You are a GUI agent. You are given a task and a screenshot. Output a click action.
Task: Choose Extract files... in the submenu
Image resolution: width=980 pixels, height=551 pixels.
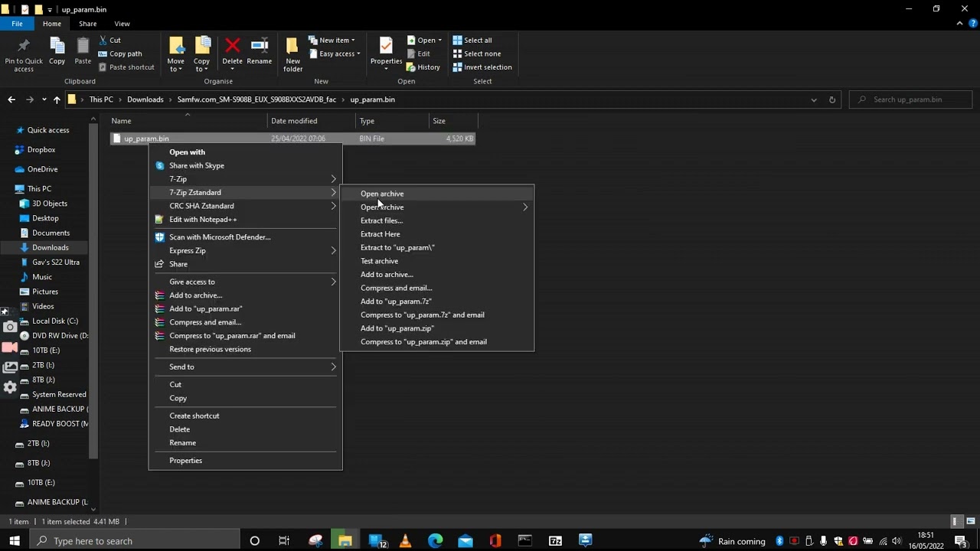coord(436,220)
